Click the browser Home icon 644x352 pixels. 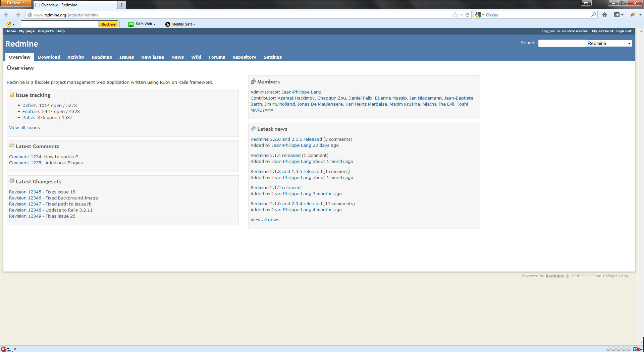point(605,15)
